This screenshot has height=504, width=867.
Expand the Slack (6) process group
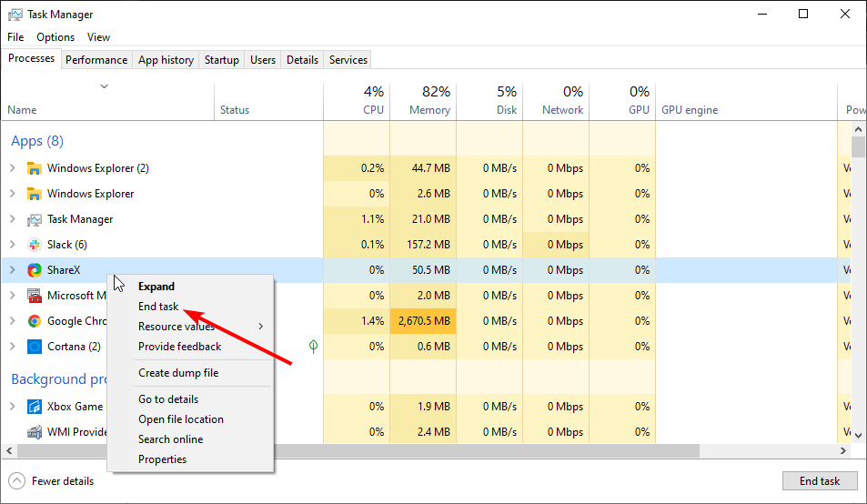13,244
